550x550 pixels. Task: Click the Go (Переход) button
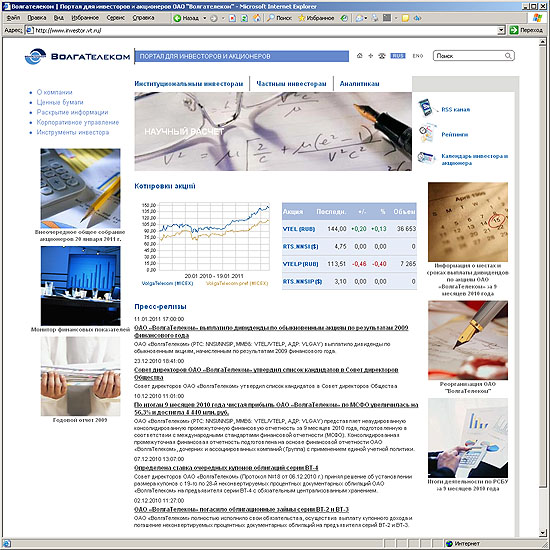(x=526, y=31)
